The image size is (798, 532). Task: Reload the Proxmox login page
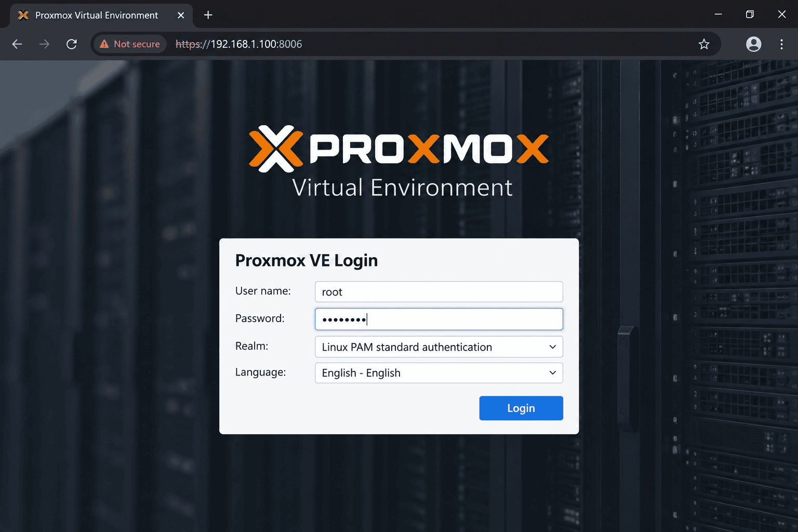pyautogui.click(x=72, y=44)
